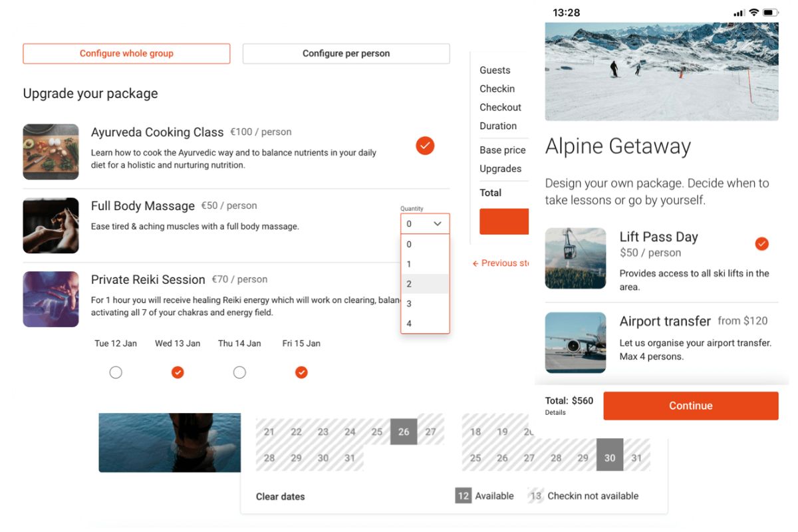
Task: Open the Ayurveda Cooking Class thumbnail
Action: pyautogui.click(x=51, y=152)
